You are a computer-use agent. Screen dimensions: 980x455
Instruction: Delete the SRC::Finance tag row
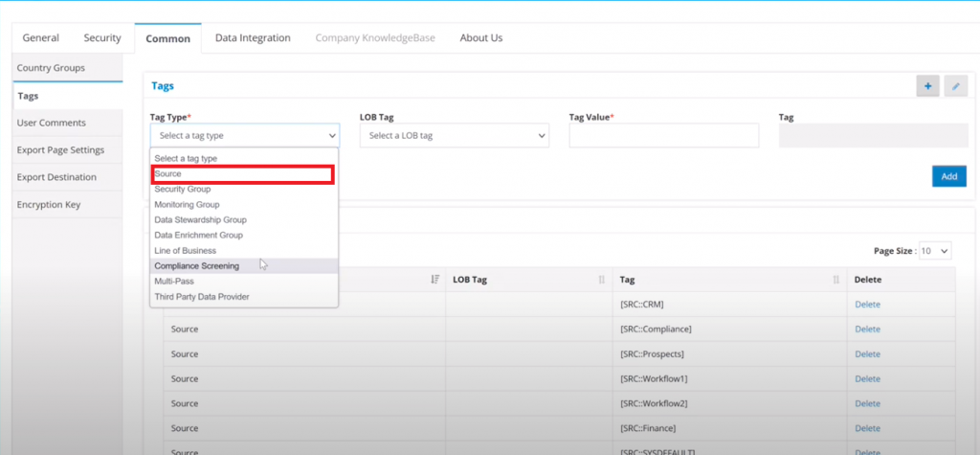point(867,428)
